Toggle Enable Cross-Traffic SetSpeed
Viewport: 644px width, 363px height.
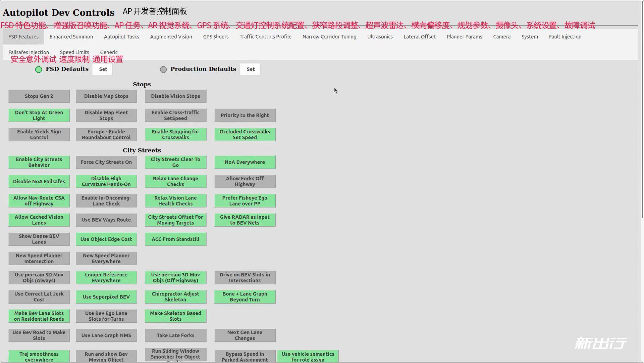coord(175,115)
